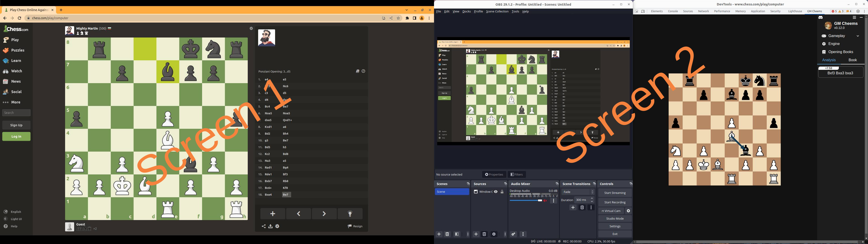The image size is (868, 244).
Task: Open the Sources dock more-options menu
Action: (x=505, y=234)
